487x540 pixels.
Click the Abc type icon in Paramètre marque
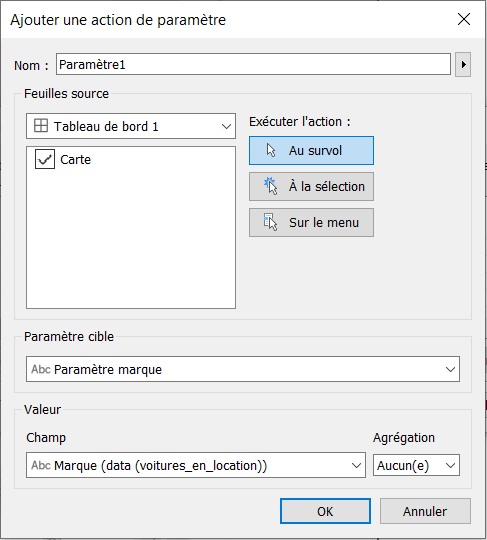41,369
